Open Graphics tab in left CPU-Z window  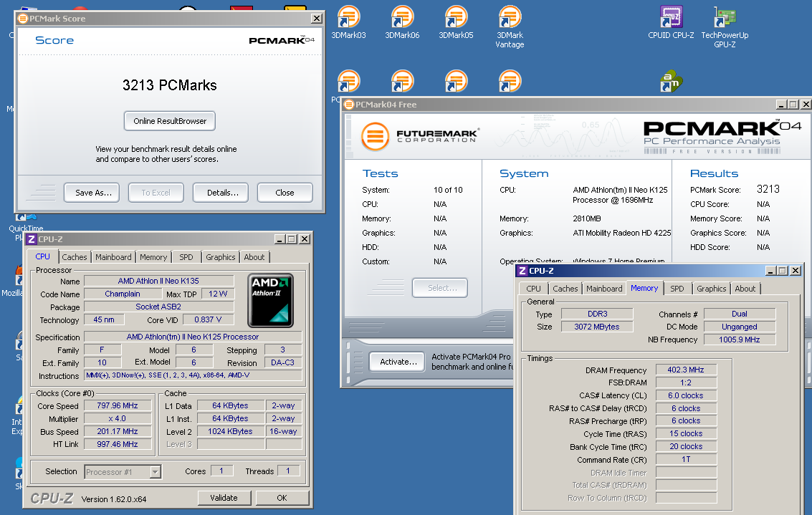coord(221,257)
